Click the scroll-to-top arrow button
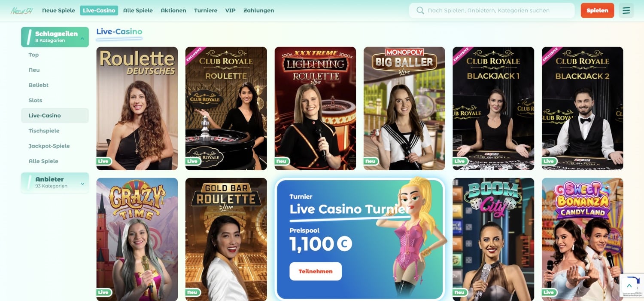644x301 pixels. pos(629,286)
